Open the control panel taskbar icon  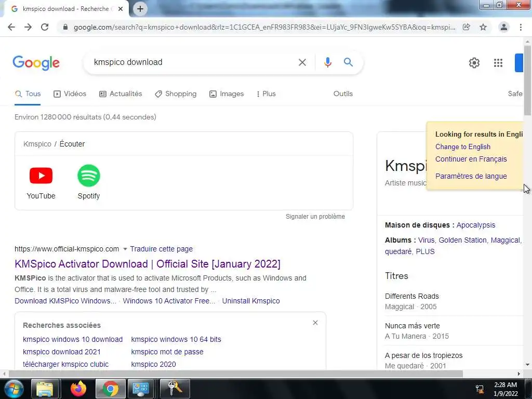tap(140, 389)
